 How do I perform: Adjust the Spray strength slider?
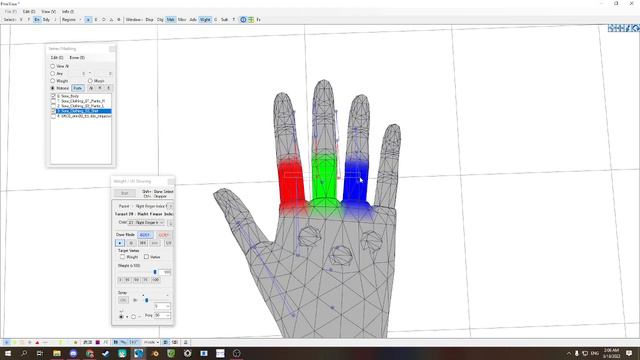click(147, 300)
